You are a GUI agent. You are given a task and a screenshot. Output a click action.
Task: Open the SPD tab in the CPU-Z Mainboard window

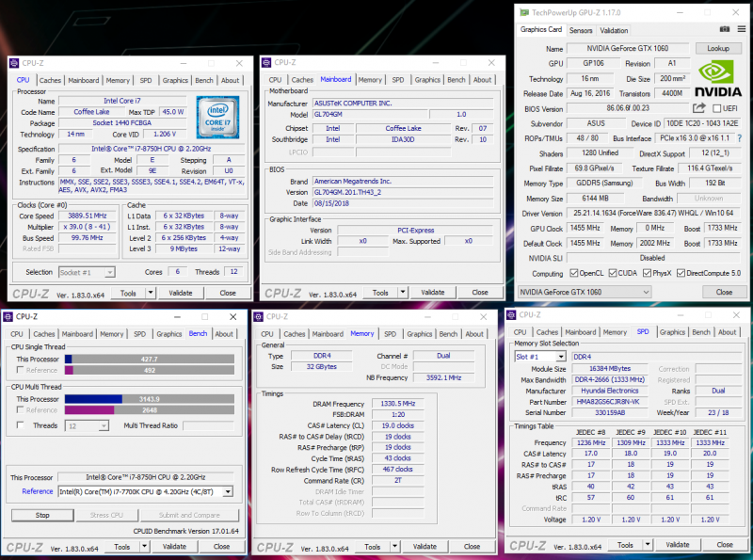pos(397,80)
